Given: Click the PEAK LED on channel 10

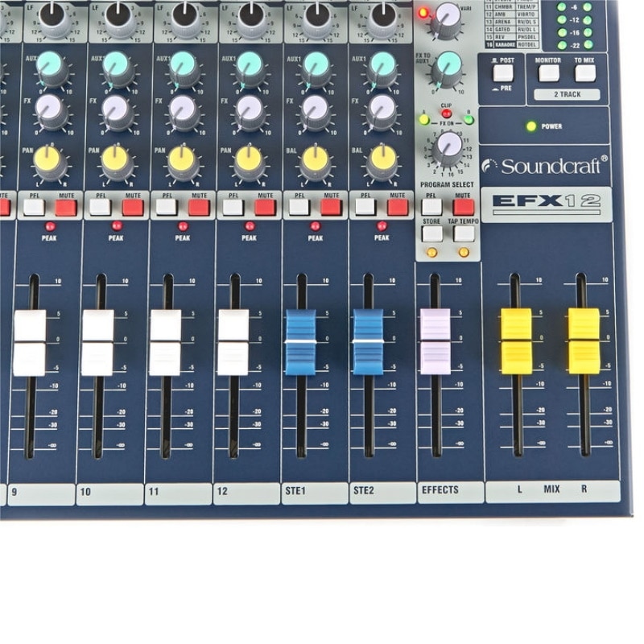Looking at the screenshot, I should 116,226.
